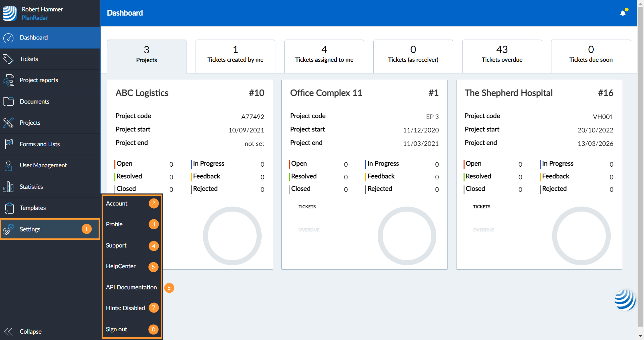Toggle the Hints: Disabled setting
Image resolution: width=644 pixels, height=340 pixels.
(x=125, y=308)
